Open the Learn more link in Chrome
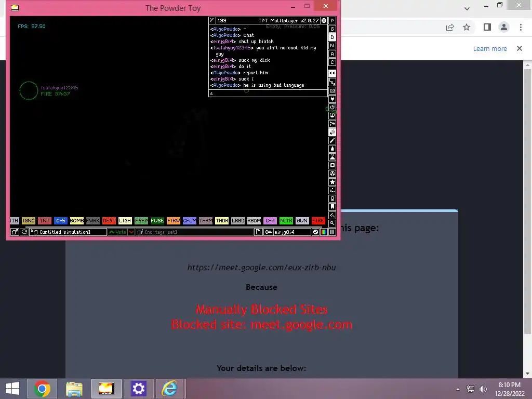This screenshot has height=399, width=532. 490,48
